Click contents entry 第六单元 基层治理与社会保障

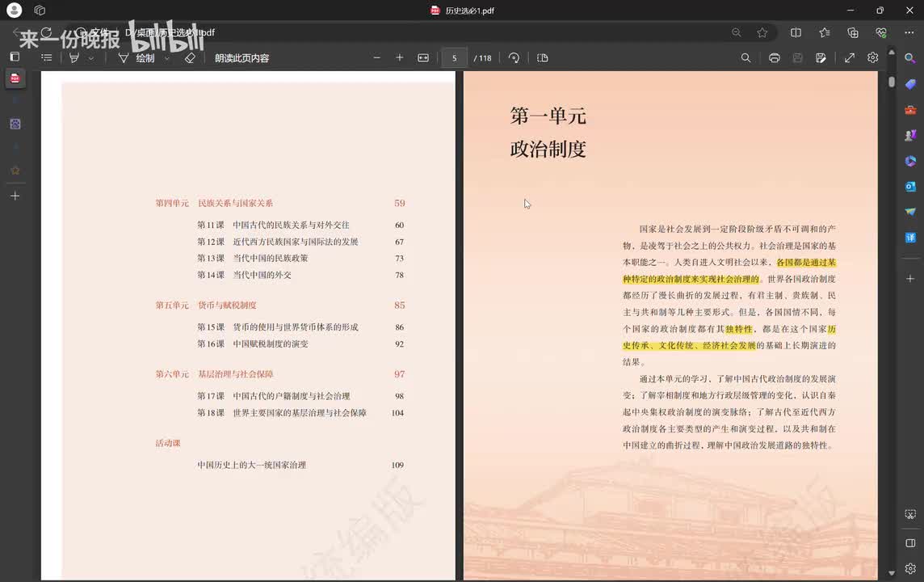click(280, 373)
